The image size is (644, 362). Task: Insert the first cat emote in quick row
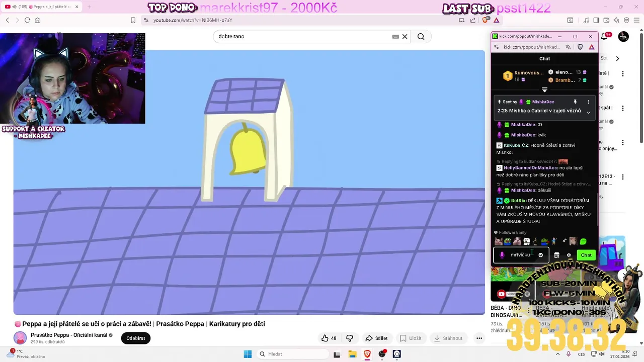pos(498,241)
